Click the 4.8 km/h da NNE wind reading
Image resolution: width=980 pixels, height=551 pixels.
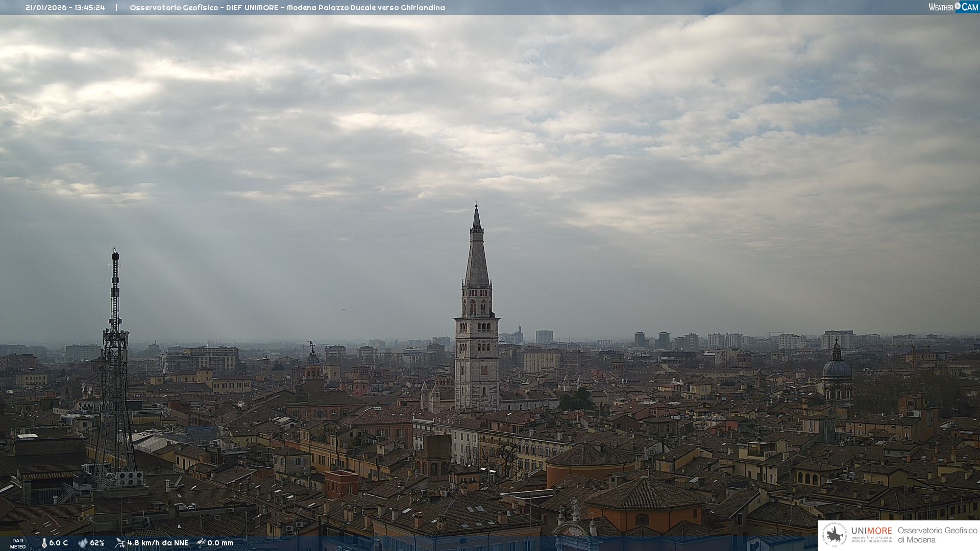click(158, 543)
